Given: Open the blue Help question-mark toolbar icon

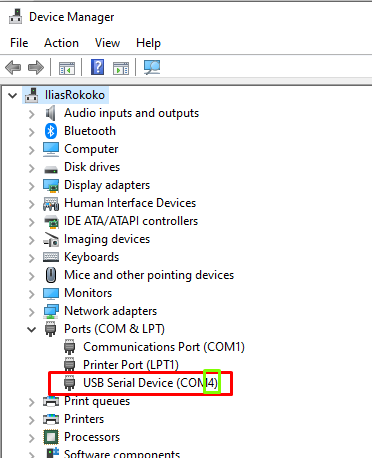Looking at the screenshot, I should 97,67.
